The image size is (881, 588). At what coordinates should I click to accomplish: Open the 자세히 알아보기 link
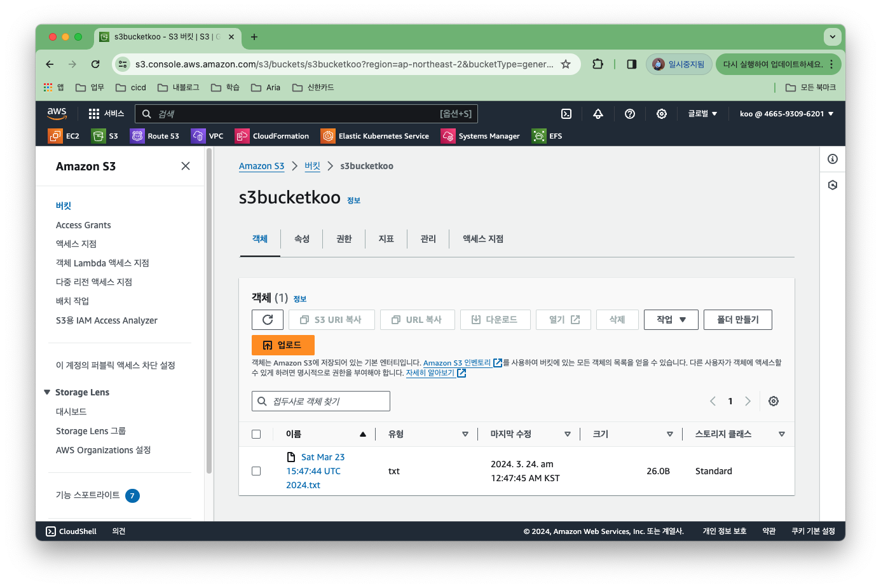[x=436, y=373]
